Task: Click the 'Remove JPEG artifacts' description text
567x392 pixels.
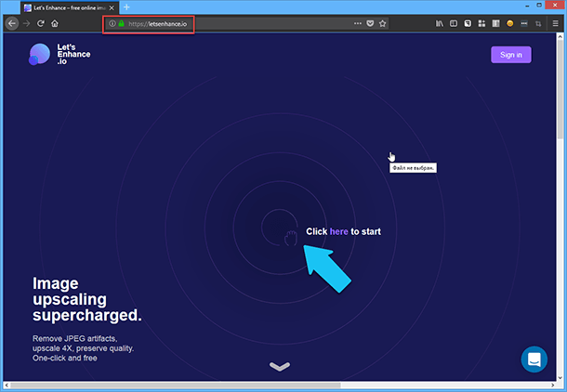Action: coord(83,348)
